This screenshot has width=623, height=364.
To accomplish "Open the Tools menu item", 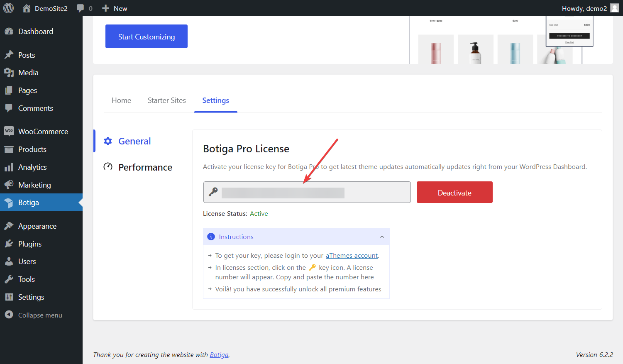I will tap(27, 279).
